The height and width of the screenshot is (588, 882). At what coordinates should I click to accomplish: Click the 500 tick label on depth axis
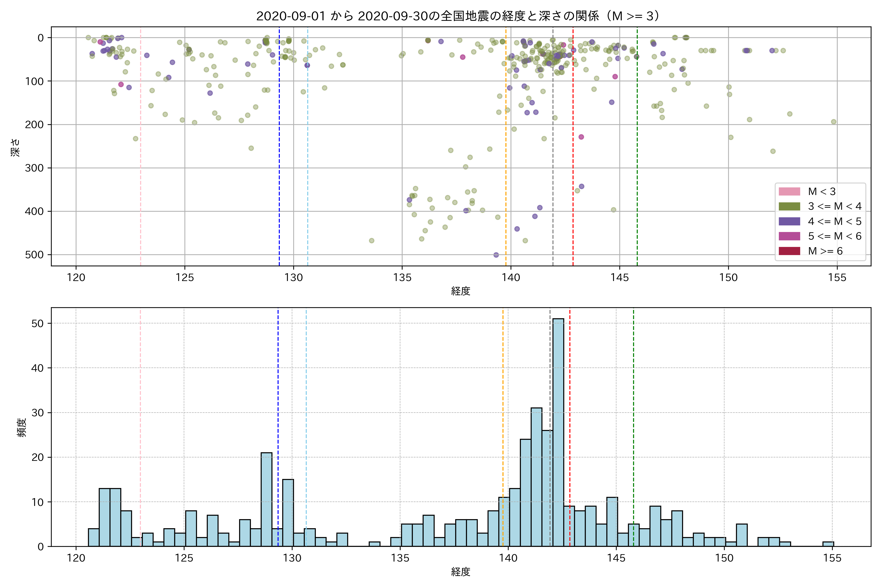35,255
